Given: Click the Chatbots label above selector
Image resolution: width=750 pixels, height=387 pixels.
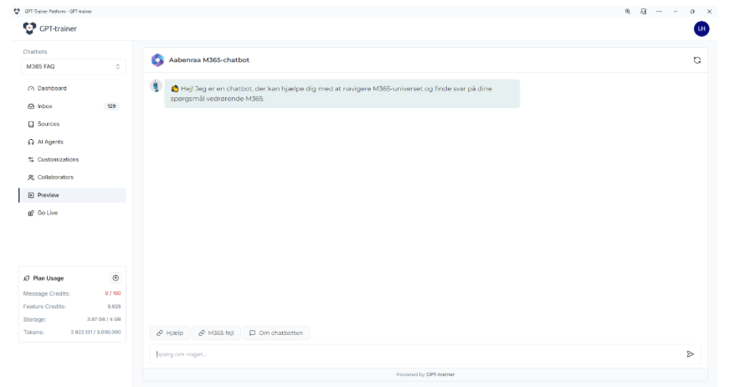Looking at the screenshot, I should click(x=35, y=52).
